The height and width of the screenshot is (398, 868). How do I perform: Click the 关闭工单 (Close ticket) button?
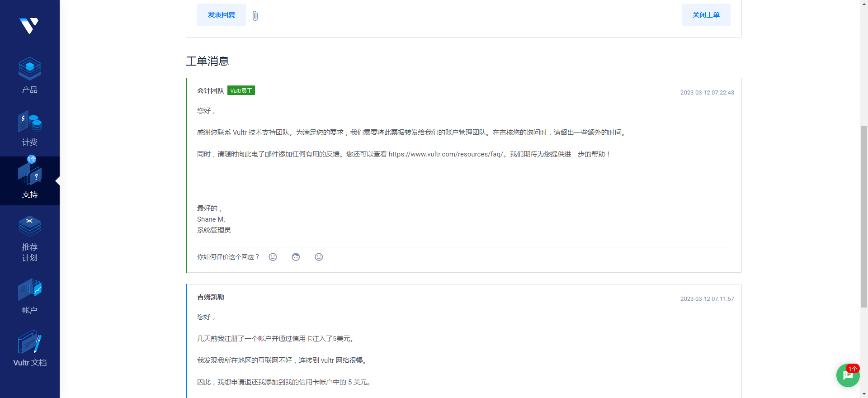(706, 15)
